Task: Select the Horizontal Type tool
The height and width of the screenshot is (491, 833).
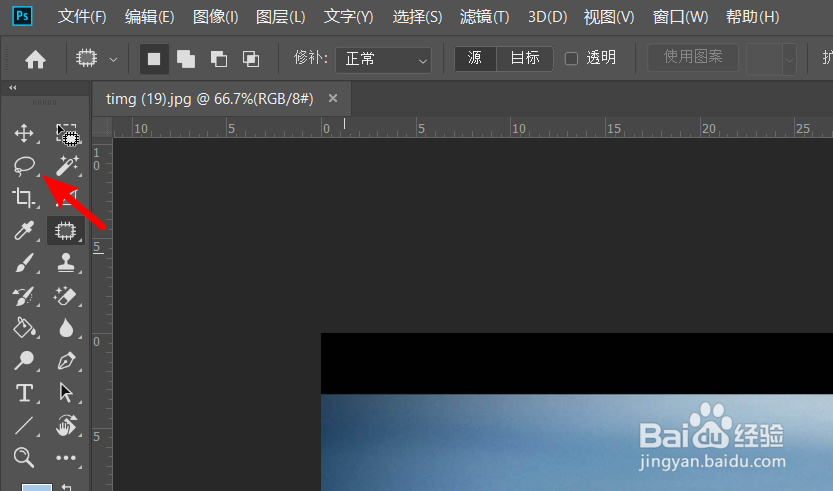Action: click(24, 393)
